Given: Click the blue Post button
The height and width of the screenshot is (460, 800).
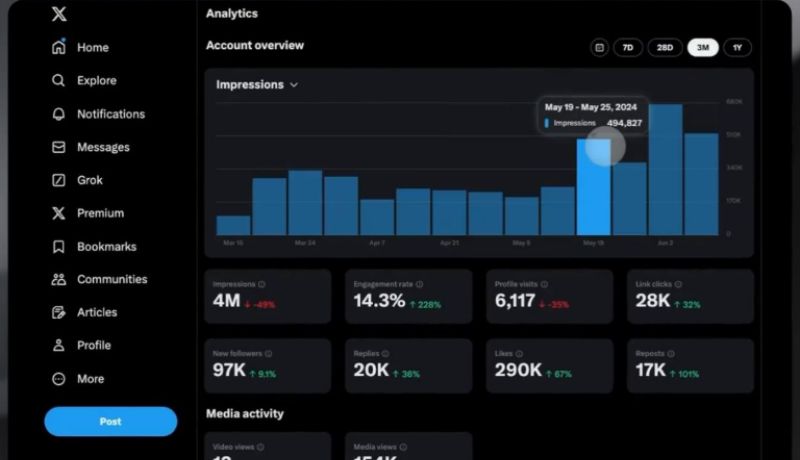Looking at the screenshot, I should (110, 421).
